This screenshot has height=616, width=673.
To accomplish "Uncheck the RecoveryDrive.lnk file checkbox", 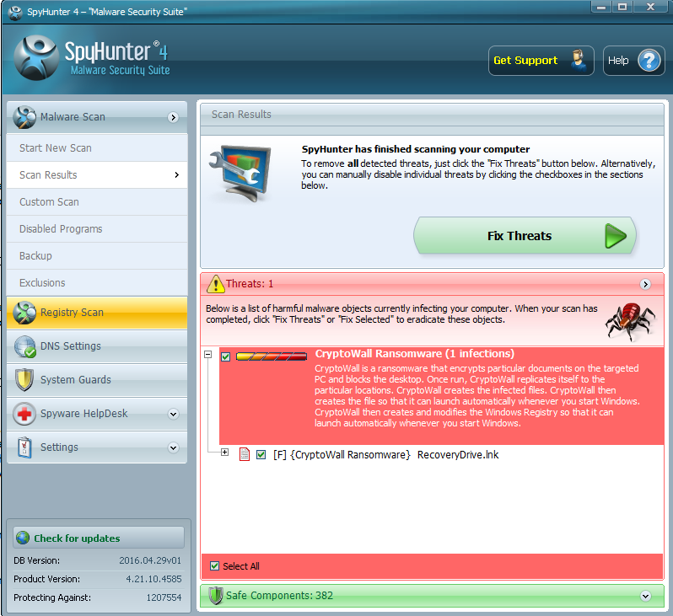I will [261, 455].
